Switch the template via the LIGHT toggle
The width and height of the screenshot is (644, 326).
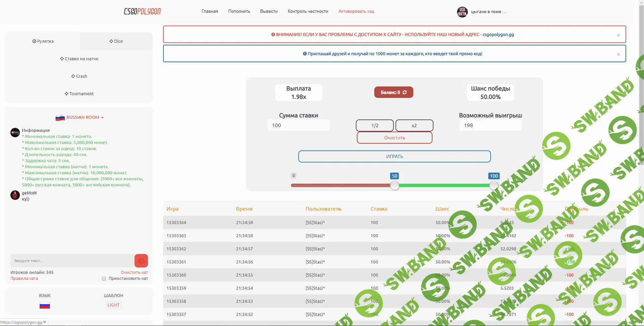pyautogui.click(x=113, y=305)
